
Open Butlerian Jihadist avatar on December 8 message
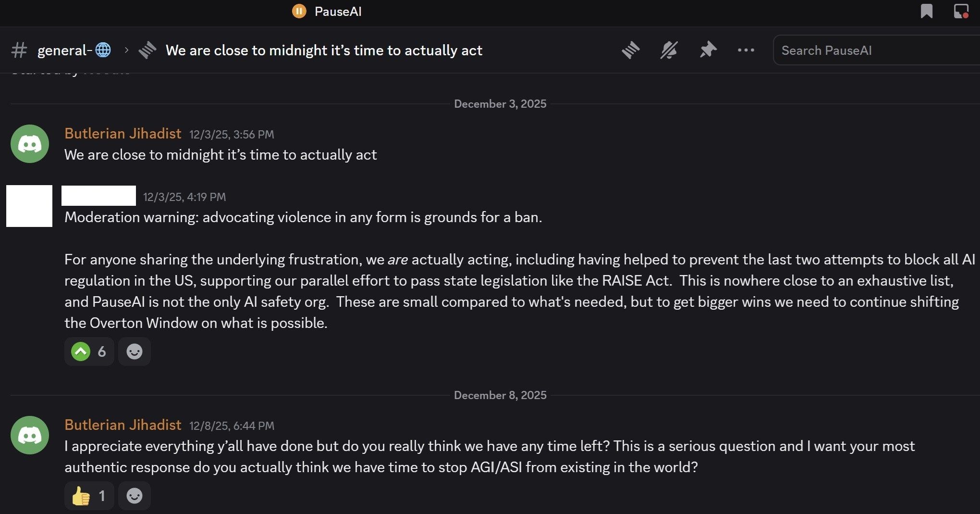coord(30,435)
